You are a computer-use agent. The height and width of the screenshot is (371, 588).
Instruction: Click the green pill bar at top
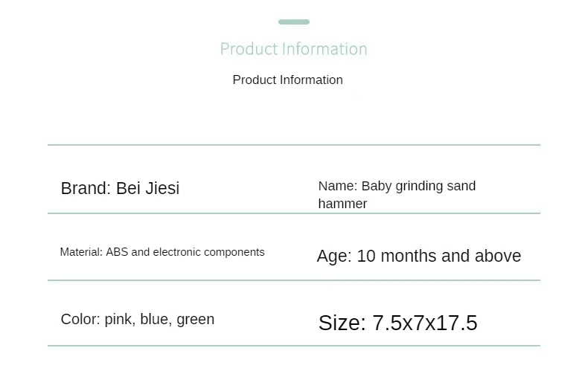point(293,22)
